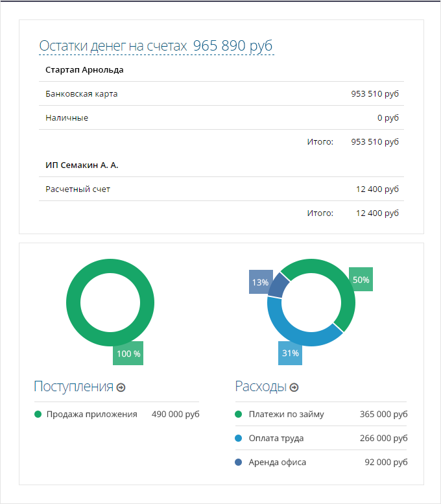Click the light blue dot beside Оплата труда
Viewport: 441px width, 504px height.
pyautogui.click(x=239, y=438)
